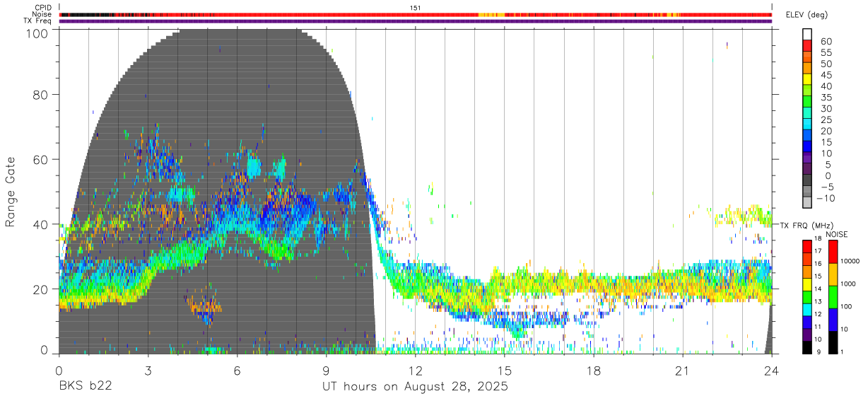This screenshot has height=401, width=868.
Task: Click the 80 tick label on Range Gate axis
Action: (x=40, y=95)
